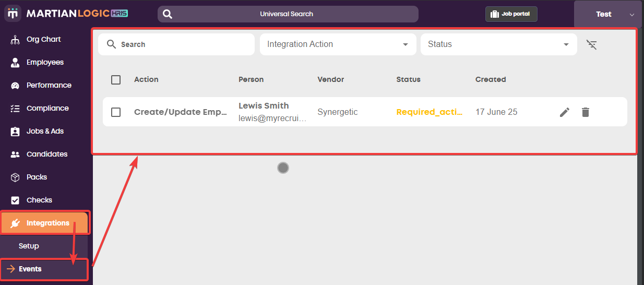This screenshot has height=285, width=644.
Task: Click the Compliance checklist icon
Action: click(15, 109)
